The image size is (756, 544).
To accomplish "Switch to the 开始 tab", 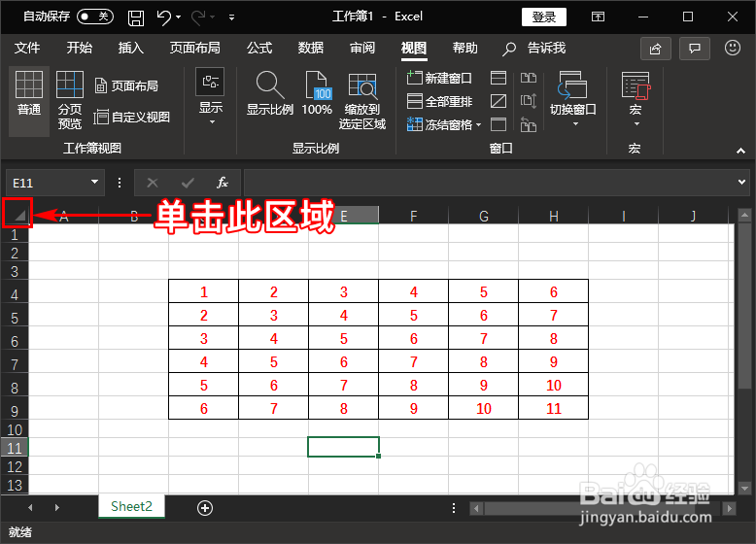I will pyautogui.click(x=79, y=48).
